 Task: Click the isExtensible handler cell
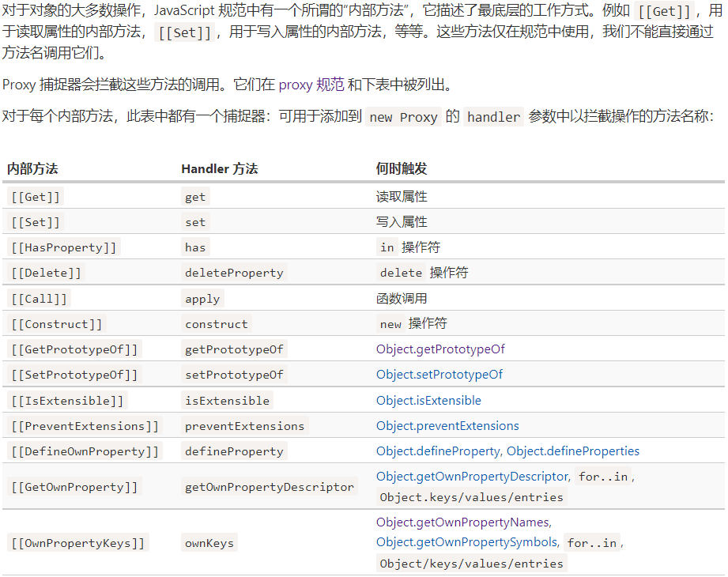click(x=227, y=401)
